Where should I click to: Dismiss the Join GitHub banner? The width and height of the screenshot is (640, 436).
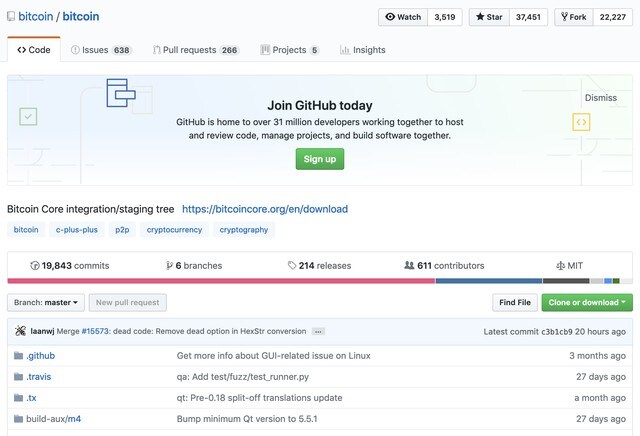(600, 98)
